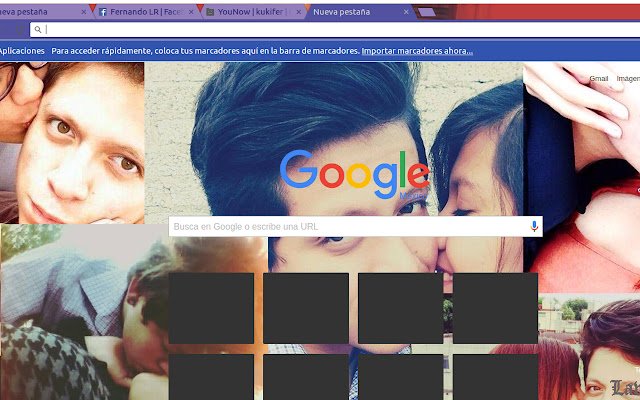Image resolution: width=640 pixels, height=400 pixels.
Task: Click the magnifier icon in the address bar
Action: pos(38,29)
